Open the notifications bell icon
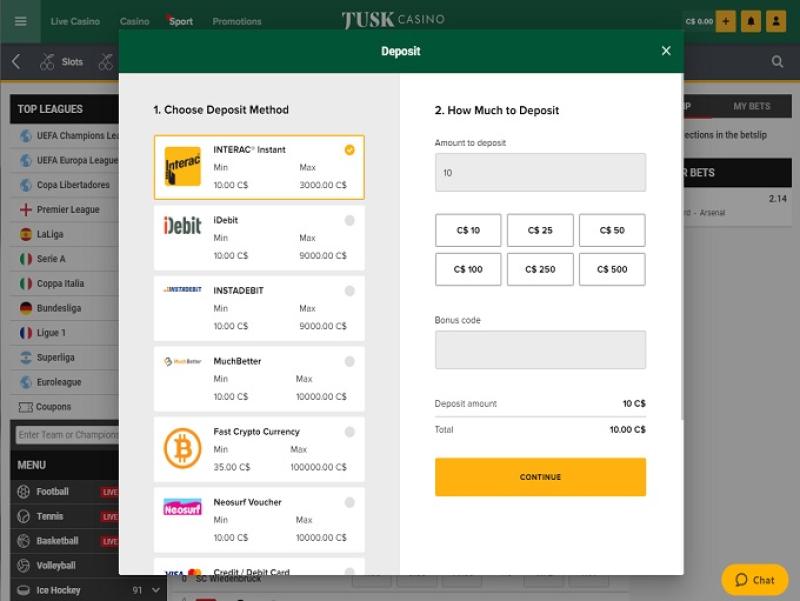Image resolution: width=800 pixels, height=601 pixels. tap(751, 21)
